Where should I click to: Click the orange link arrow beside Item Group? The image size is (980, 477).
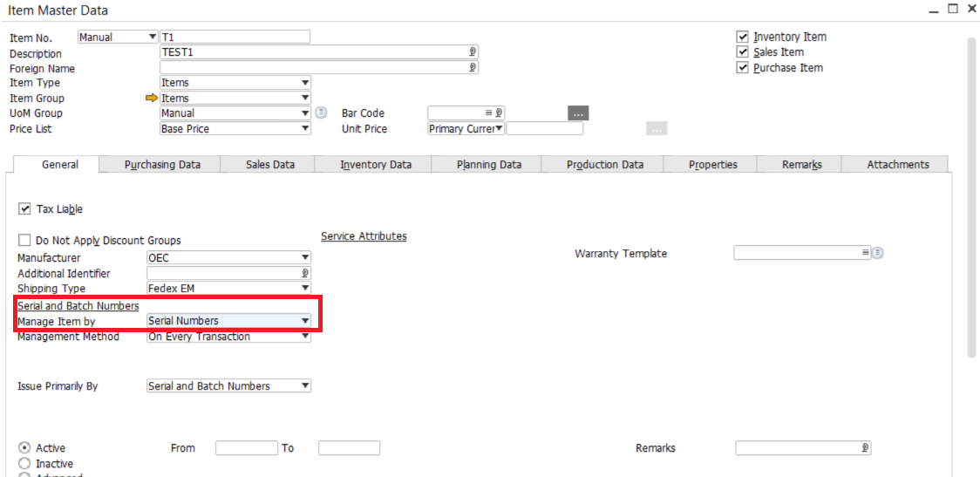coord(152,99)
